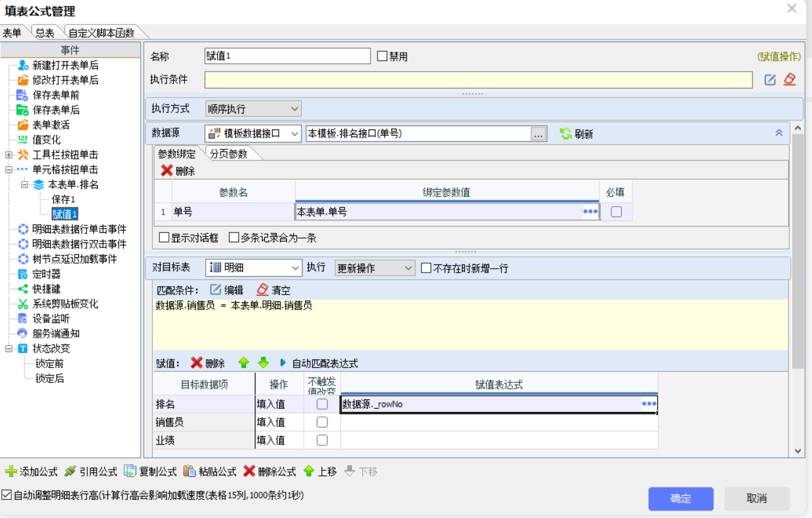Enable 不存在时新增一行 checkbox
Image resolution: width=812 pixels, height=518 pixels.
click(427, 268)
